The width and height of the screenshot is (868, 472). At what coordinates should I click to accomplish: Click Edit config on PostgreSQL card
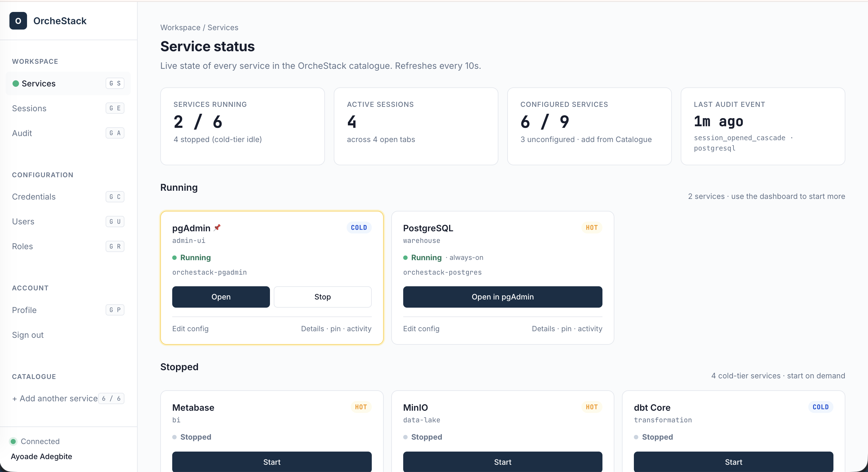[421, 328]
